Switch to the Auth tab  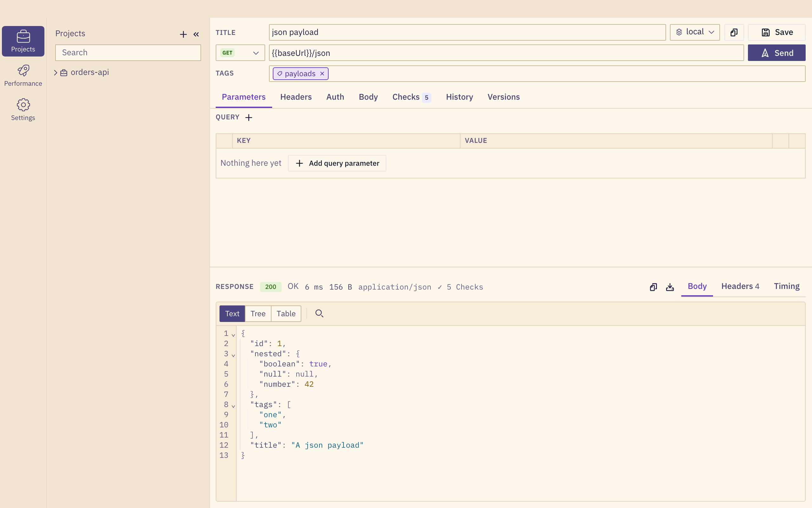point(335,97)
